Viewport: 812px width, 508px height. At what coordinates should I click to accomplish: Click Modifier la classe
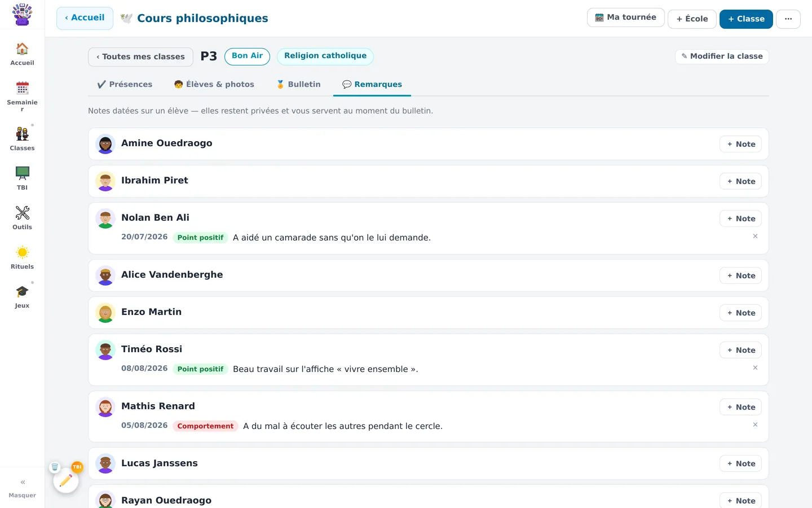[x=722, y=56]
